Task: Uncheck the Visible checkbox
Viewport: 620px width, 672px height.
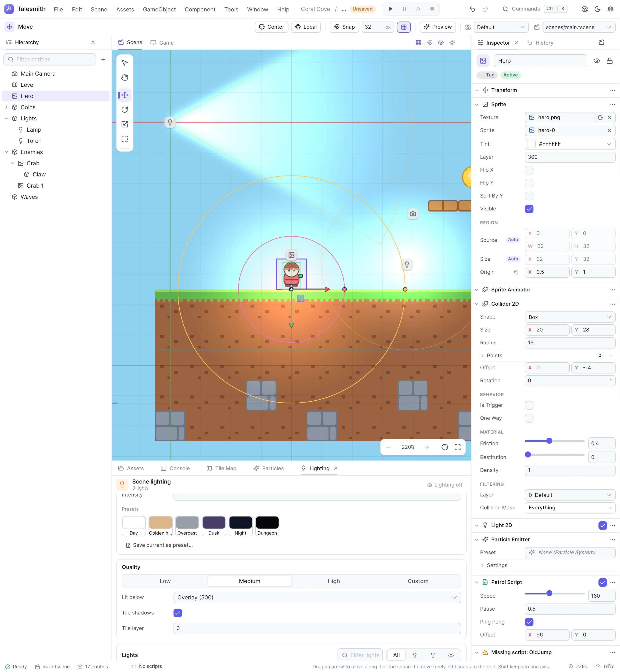Action: point(529,209)
